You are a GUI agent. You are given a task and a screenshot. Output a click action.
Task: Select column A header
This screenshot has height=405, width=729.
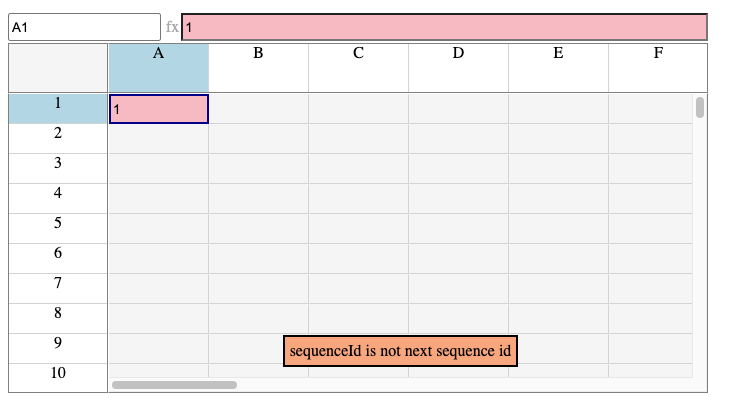(x=159, y=68)
